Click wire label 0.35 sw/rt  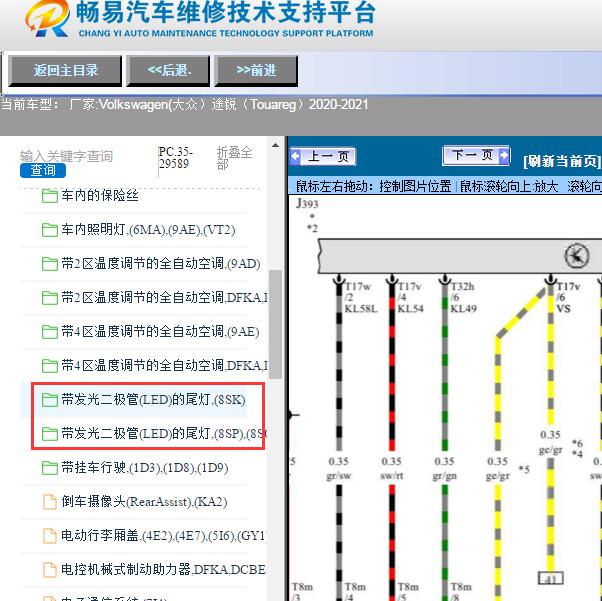click(x=392, y=468)
